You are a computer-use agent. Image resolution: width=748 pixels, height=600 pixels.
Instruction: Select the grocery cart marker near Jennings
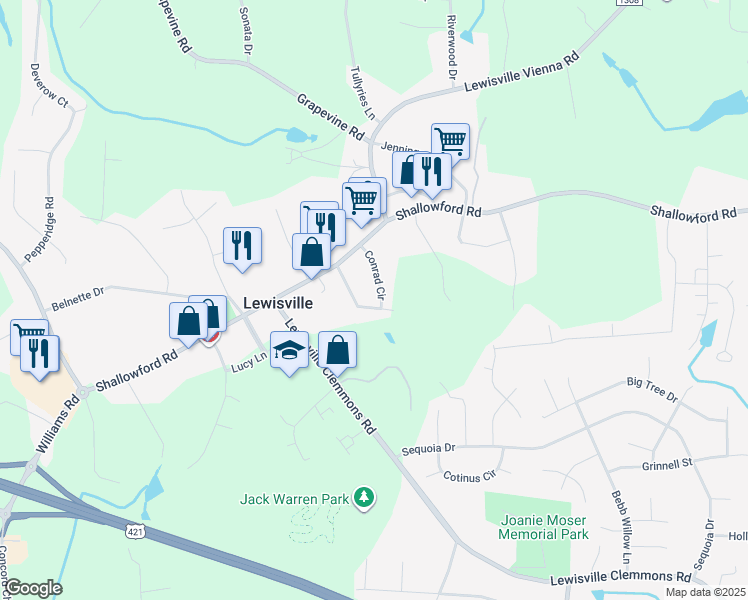click(x=451, y=141)
